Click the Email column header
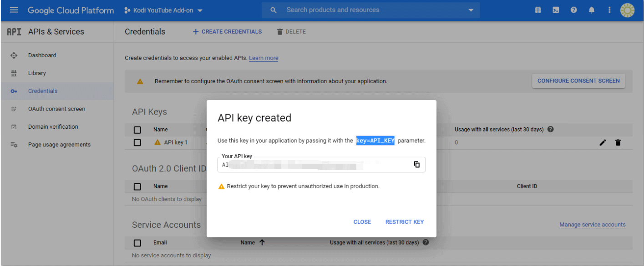The image size is (644, 266). pos(160,243)
